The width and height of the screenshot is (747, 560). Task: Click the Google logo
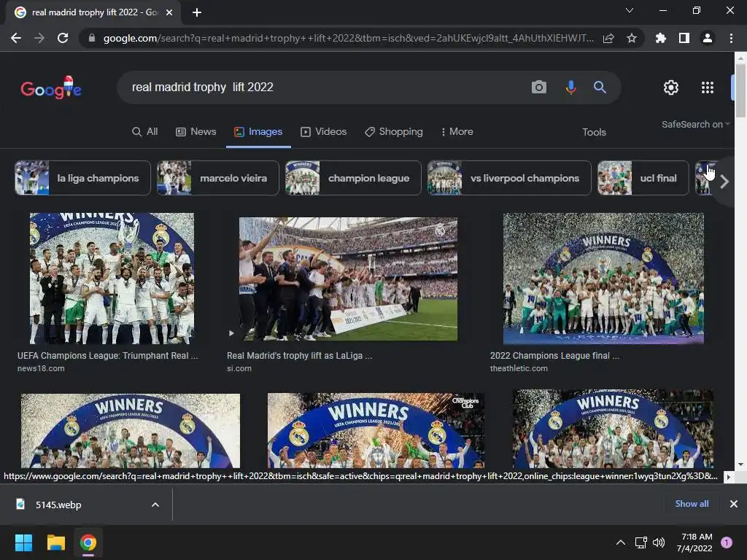coord(51,87)
